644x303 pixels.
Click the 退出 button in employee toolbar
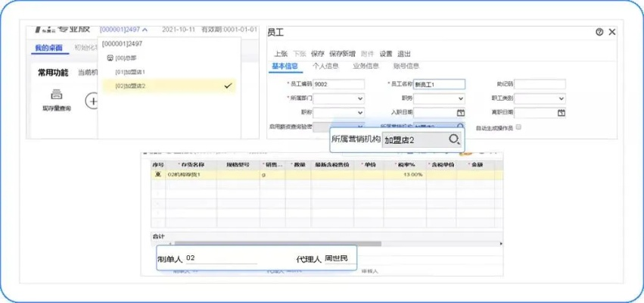(404, 54)
